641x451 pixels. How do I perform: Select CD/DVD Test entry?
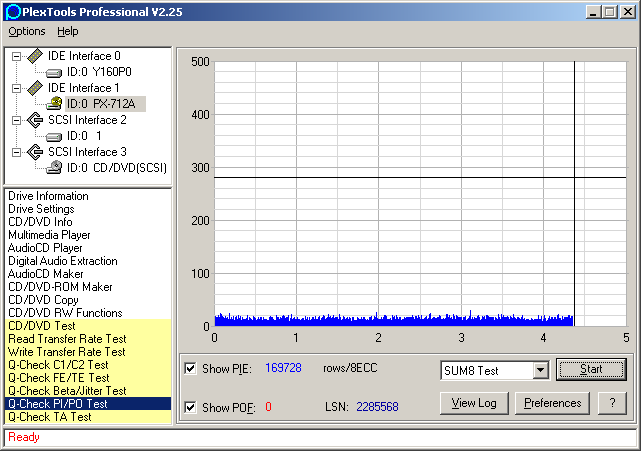point(88,326)
